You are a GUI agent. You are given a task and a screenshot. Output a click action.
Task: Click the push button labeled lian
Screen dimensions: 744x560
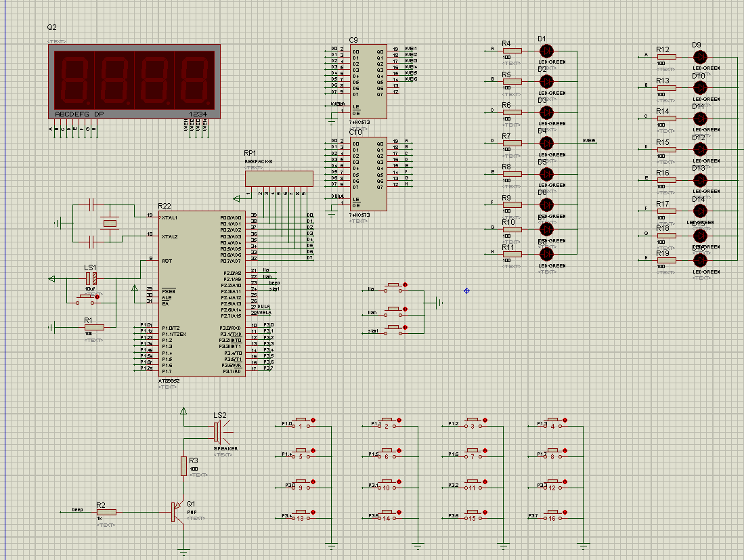click(x=393, y=311)
